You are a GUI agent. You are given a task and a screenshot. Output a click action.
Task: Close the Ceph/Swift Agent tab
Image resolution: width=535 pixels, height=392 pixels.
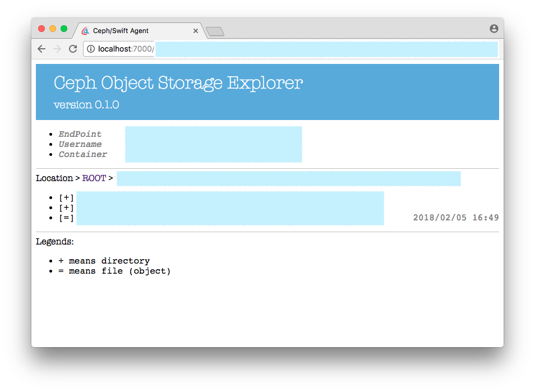[196, 31]
